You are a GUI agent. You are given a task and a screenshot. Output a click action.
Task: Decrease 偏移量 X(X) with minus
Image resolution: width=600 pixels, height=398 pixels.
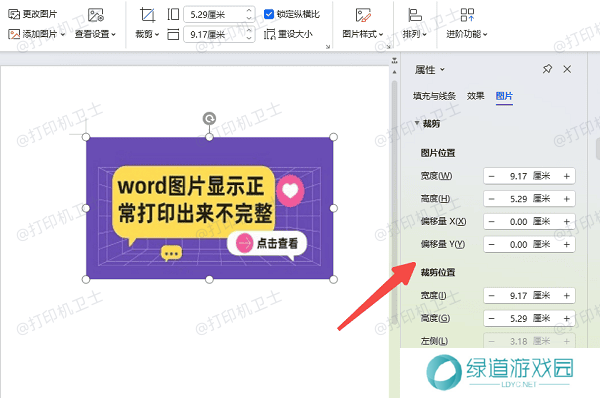coord(492,222)
